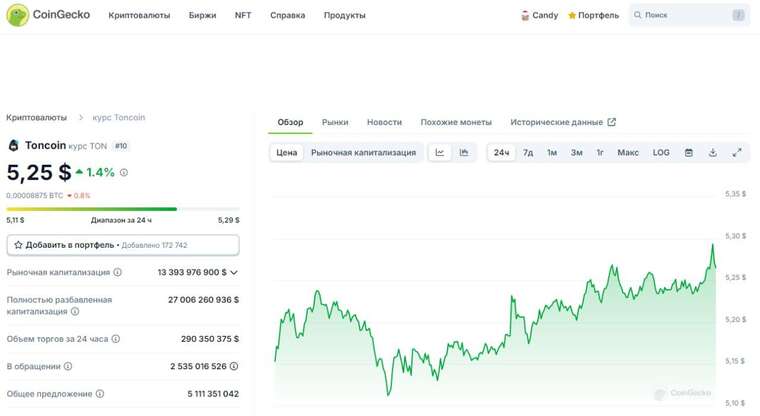Open the Криптовалюты menu

[139, 16]
